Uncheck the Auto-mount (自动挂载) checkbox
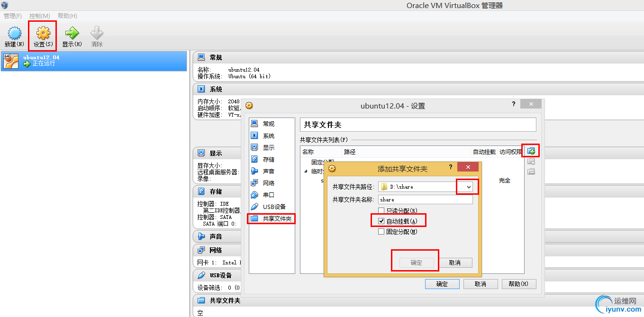 coord(381,221)
